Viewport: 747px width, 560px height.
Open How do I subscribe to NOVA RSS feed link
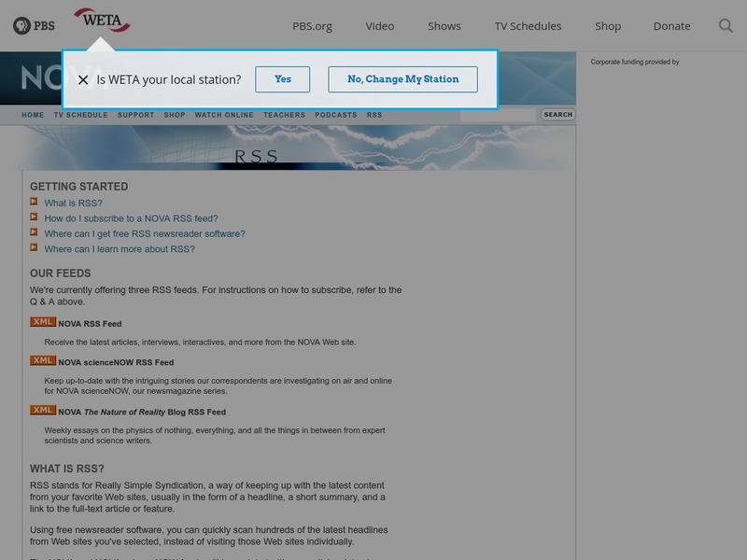[131, 218]
